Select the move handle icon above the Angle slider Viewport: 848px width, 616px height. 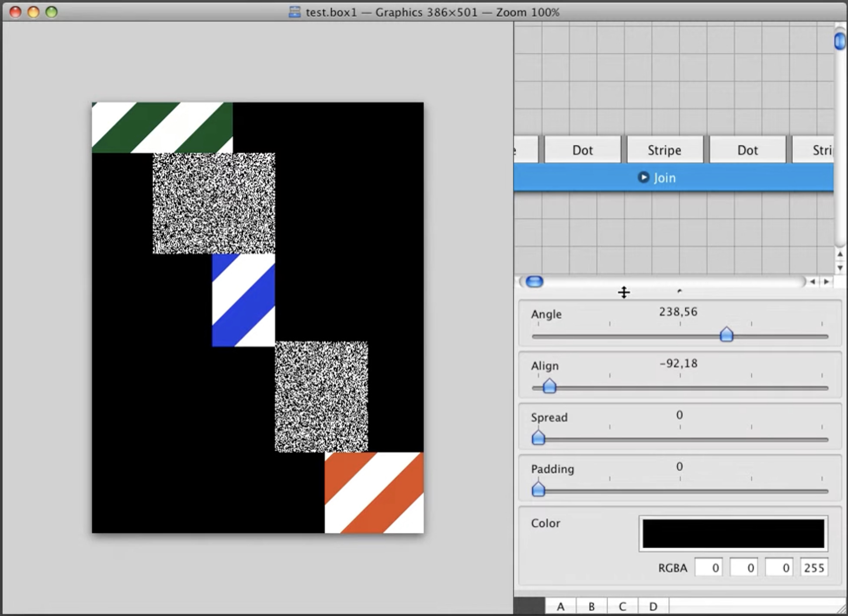tap(624, 292)
